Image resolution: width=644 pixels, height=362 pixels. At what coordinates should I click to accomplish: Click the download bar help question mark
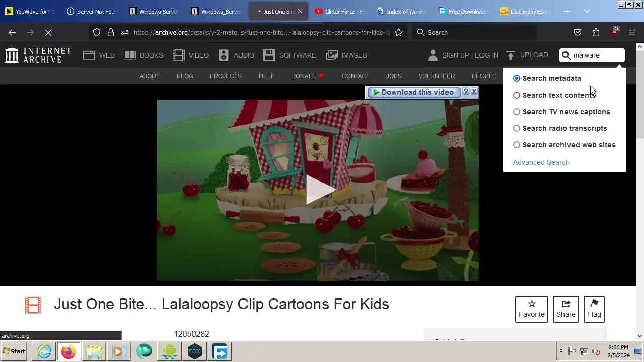pyautogui.click(x=466, y=92)
